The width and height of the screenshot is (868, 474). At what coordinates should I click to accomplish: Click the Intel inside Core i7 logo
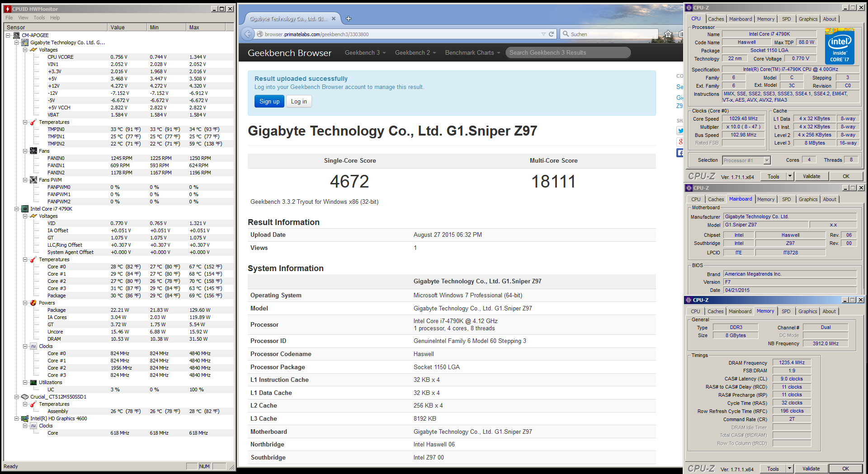pos(840,46)
